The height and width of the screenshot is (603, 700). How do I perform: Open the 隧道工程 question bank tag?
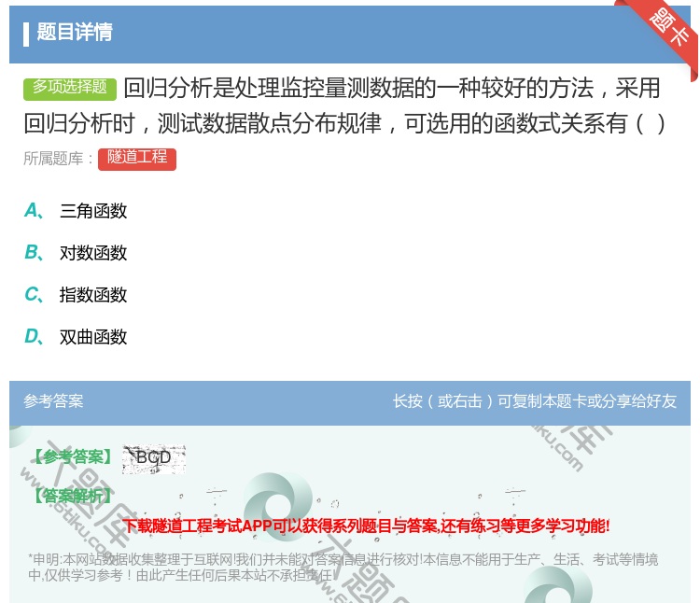pyautogui.click(x=137, y=159)
